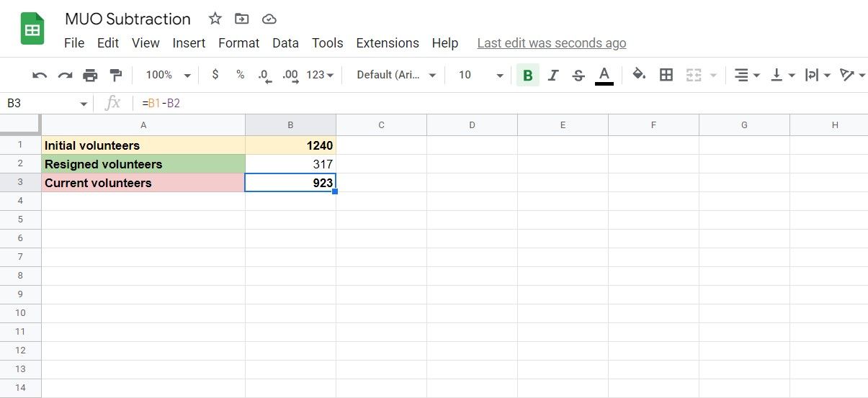868x398 pixels.
Task: Star the MUO Subtraction document
Action: point(215,19)
